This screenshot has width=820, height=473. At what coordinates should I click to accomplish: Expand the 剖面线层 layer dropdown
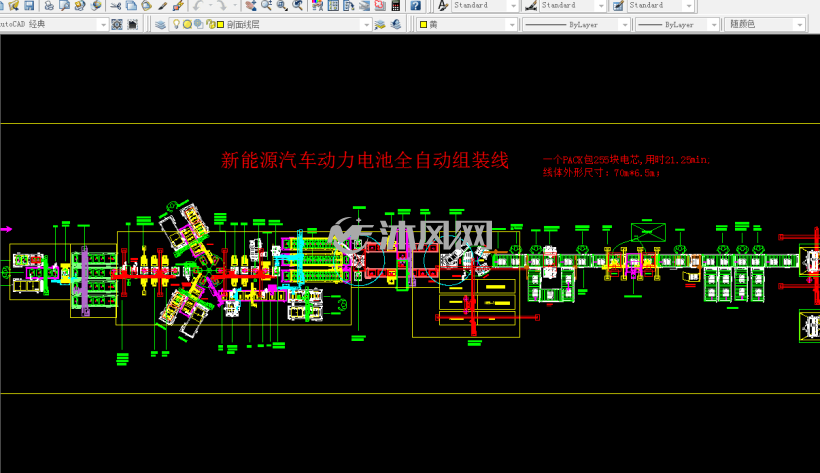coord(366,25)
